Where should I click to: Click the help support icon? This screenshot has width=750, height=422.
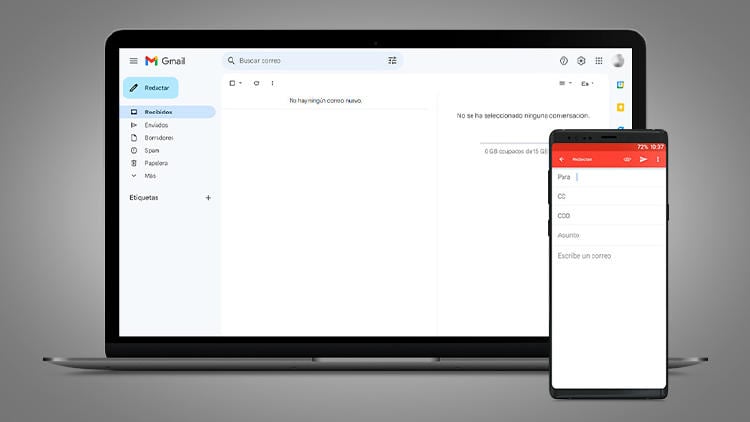pos(564,61)
